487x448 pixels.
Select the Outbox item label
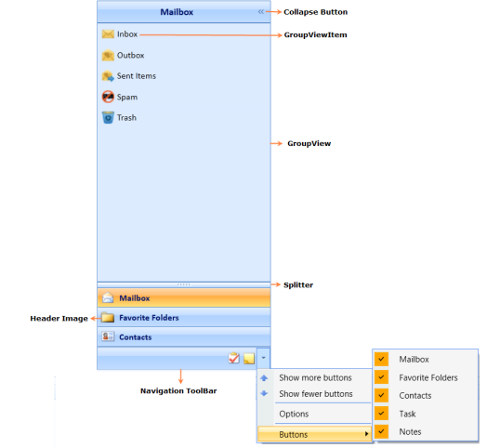[x=130, y=55]
